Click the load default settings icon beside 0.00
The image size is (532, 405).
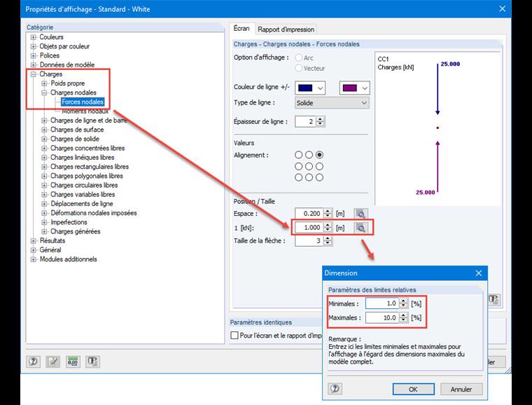pyautogui.click(x=92, y=362)
